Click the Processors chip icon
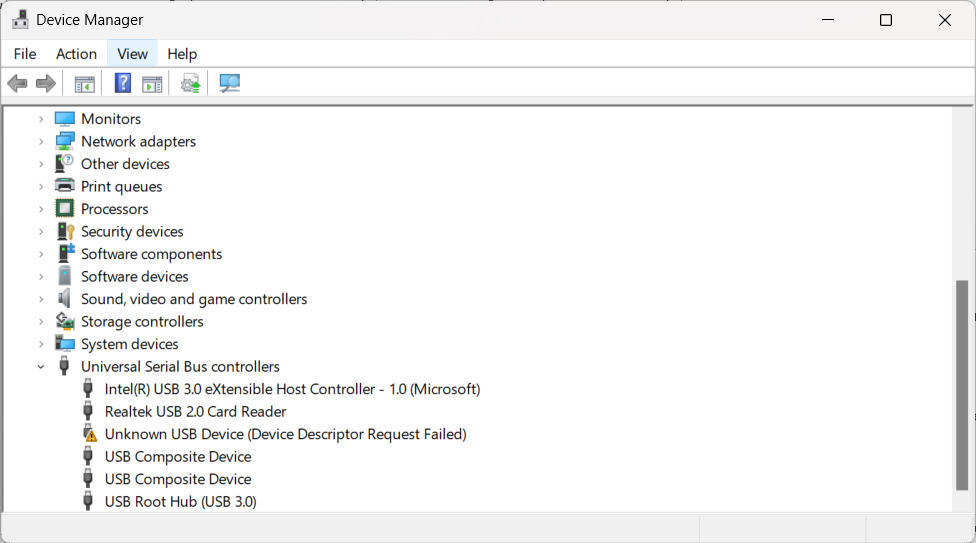 65,209
